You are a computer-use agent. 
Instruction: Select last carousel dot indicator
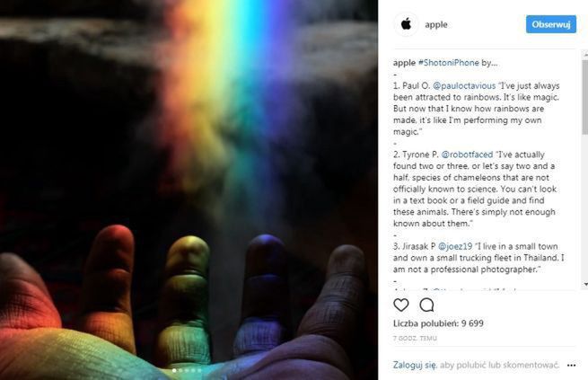click(x=199, y=371)
